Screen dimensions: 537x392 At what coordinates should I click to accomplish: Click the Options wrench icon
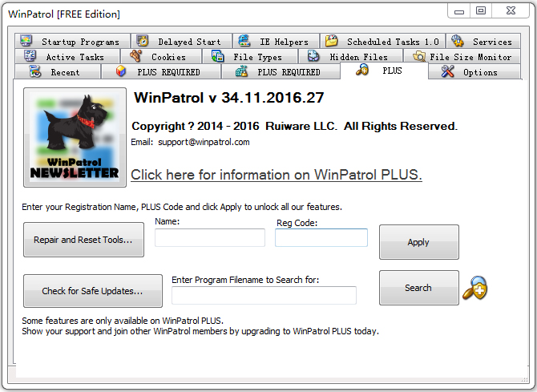tap(447, 71)
